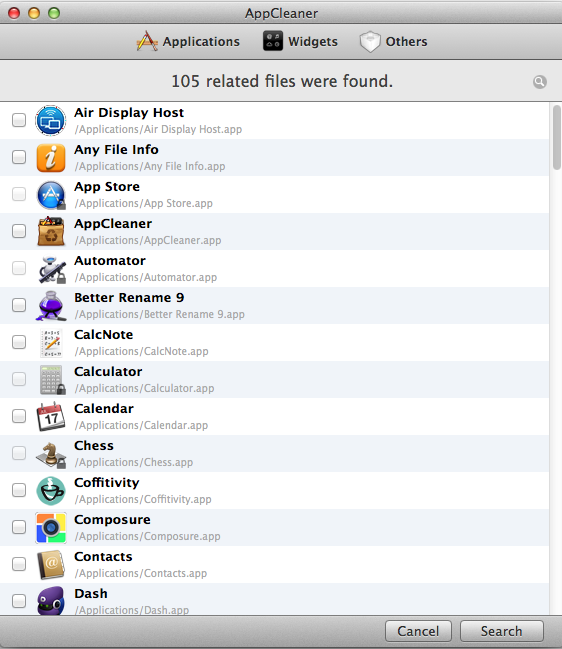This screenshot has height=649, width=562.
Task: Select the Calendar checkbox
Action: point(19,416)
